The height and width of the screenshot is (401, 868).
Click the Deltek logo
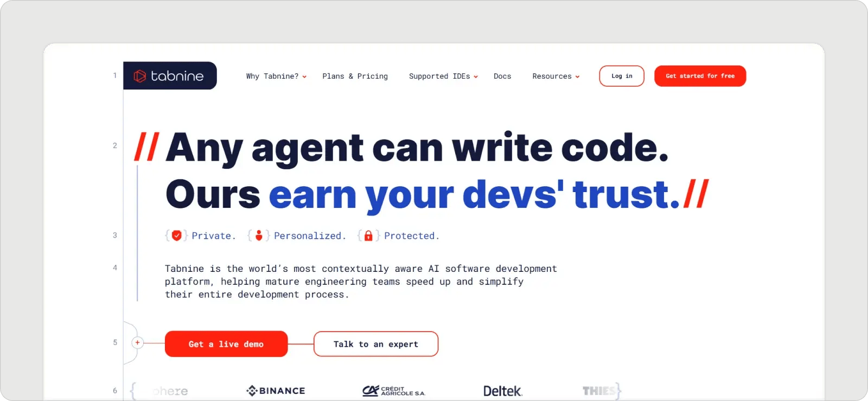503,391
